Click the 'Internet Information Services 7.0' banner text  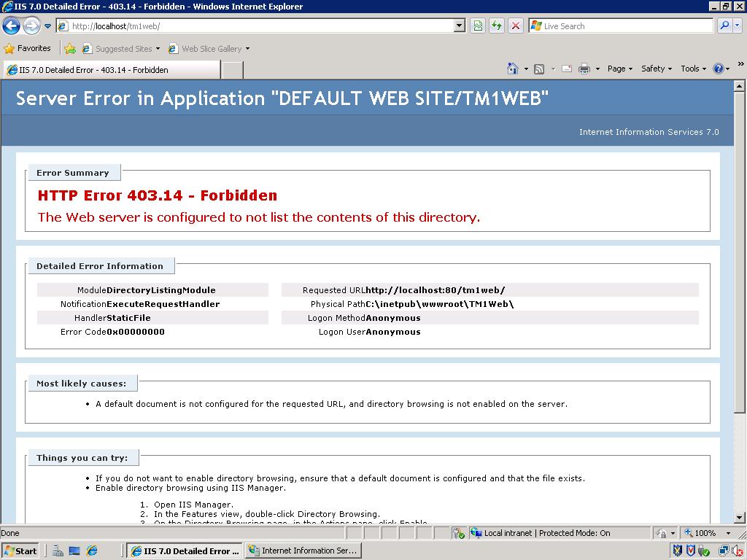pos(649,132)
